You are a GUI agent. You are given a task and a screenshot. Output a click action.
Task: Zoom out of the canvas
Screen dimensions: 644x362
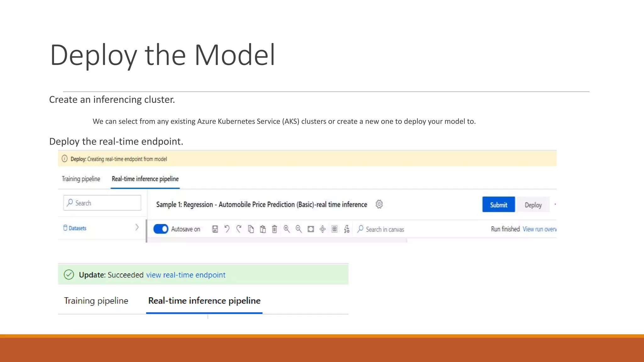click(x=299, y=229)
